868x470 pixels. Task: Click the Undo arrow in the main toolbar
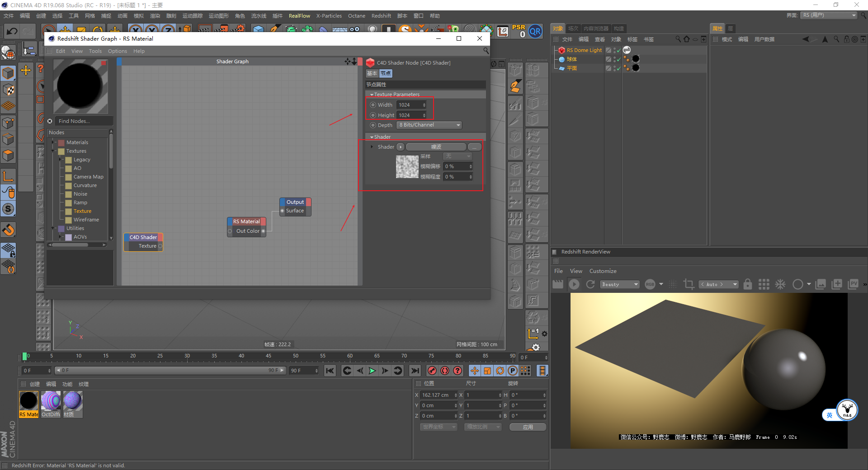click(x=12, y=31)
